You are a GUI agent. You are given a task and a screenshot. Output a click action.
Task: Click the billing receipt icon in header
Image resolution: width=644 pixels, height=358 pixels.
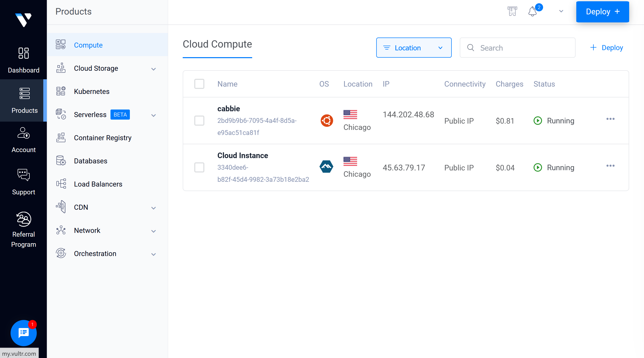click(x=512, y=11)
